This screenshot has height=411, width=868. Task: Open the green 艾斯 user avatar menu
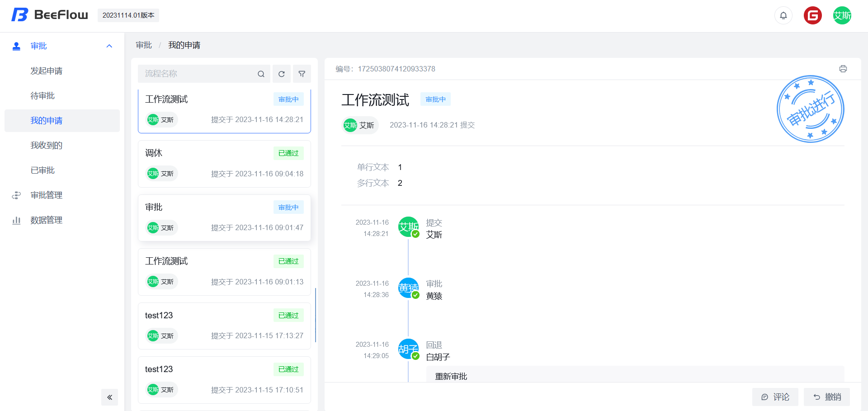coord(842,15)
